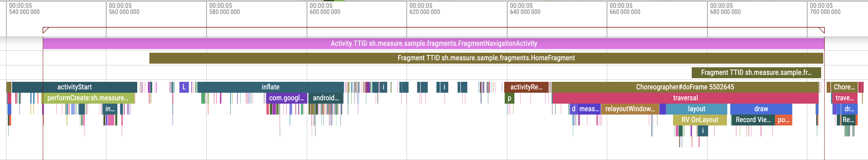
Task: Click the activityStart slice
Action: pyautogui.click(x=74, y=87)
